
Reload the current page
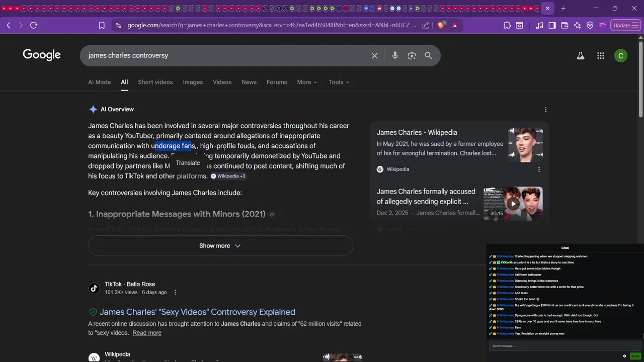[x=34, y=25]
